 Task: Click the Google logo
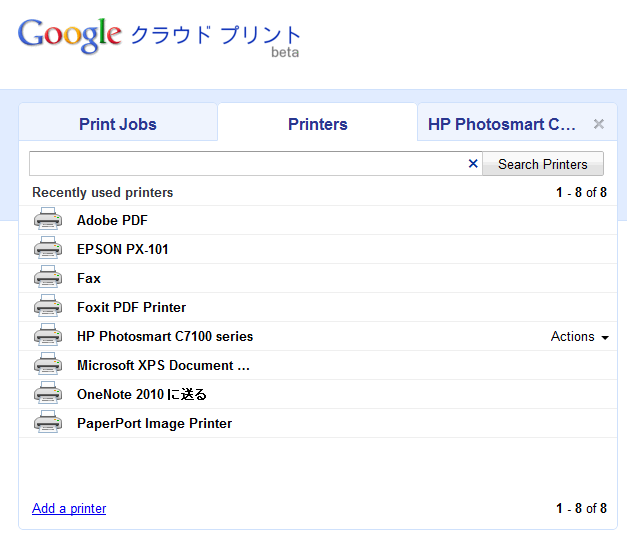pos(70,35)
